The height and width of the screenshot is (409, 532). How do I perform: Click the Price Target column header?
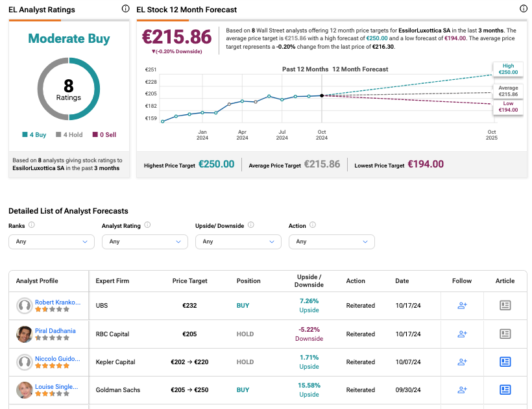click(x=190, y=281)
